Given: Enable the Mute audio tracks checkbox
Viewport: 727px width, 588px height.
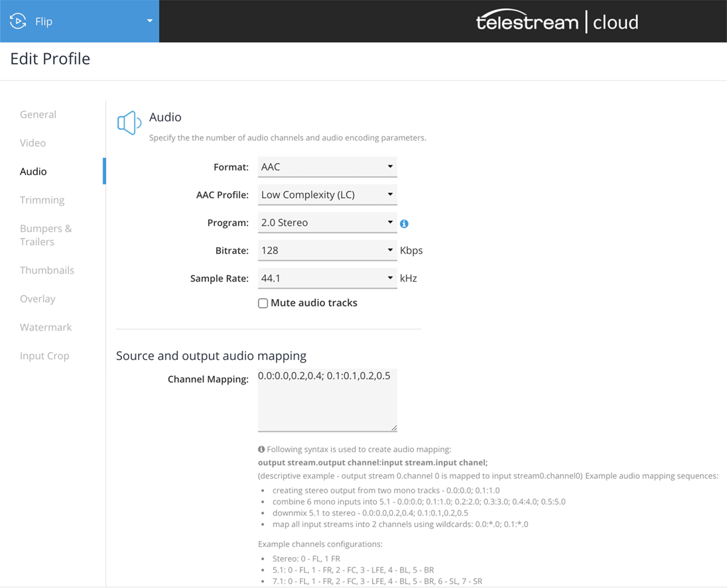Looking at the screenshot, I should [x=263, y=303].
